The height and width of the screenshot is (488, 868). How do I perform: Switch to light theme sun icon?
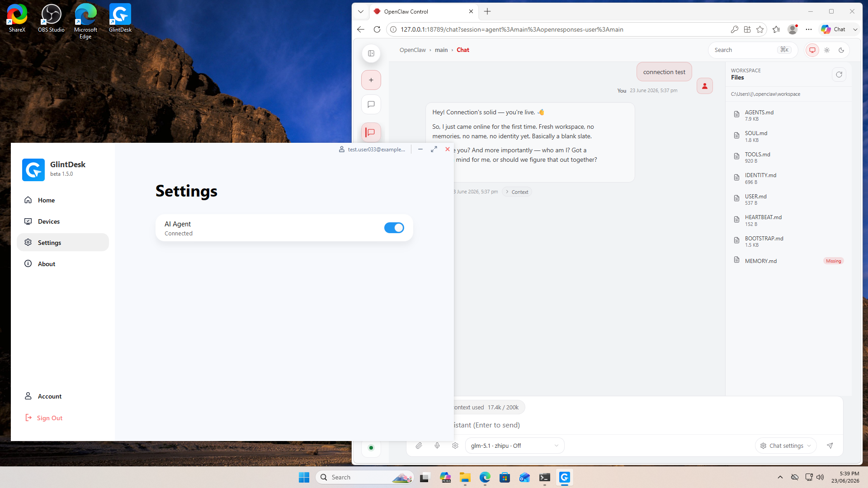(827, 50)
